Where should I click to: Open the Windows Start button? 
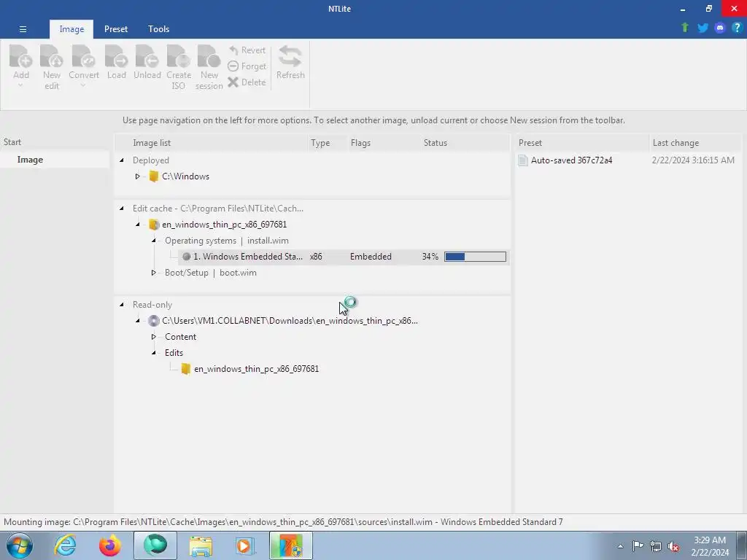click(x=18, y=545)
